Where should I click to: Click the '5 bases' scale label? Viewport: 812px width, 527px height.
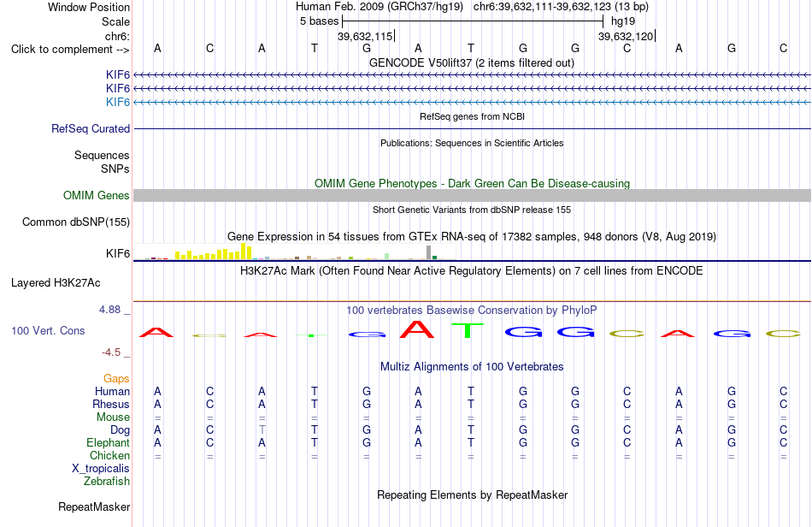pyautogui.click(x=319, y=21)
